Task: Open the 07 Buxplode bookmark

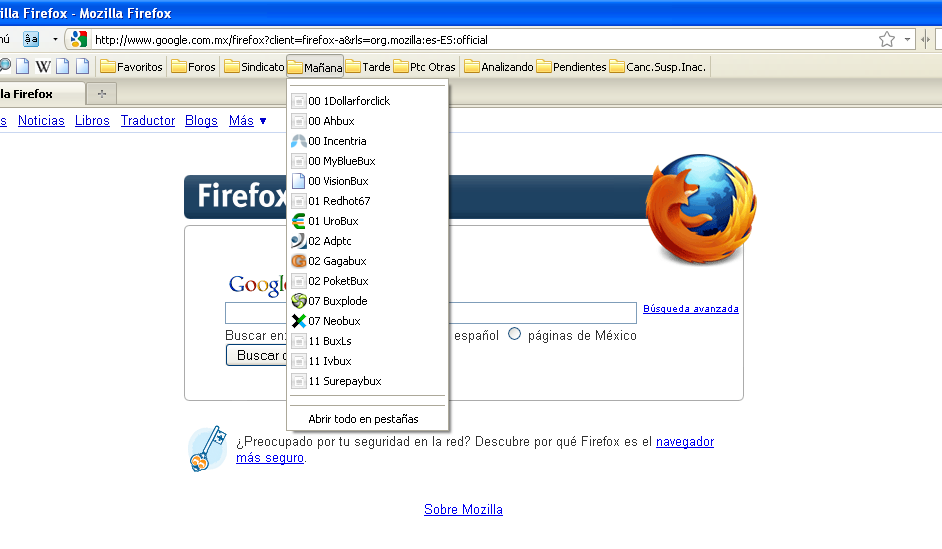Action: 368,301
